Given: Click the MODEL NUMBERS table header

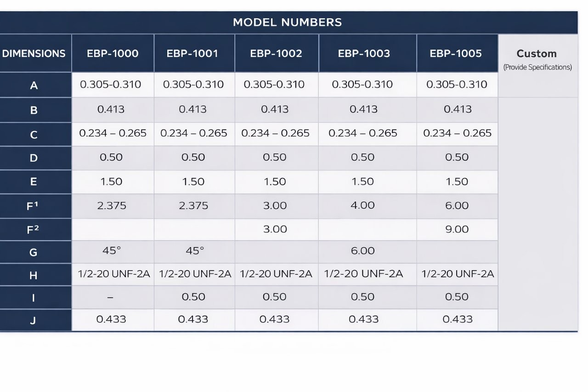Looking at the screenshot, I should pos(288,22).
